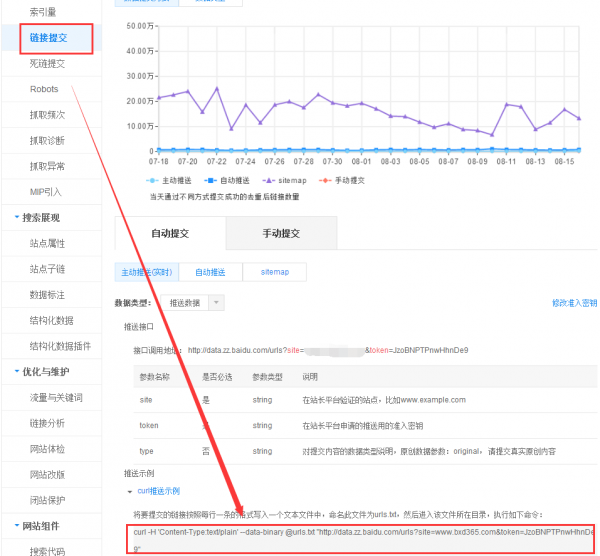Click the sitemap data point at 07-22
Screen dimensions: 600x556
[217, 89]
